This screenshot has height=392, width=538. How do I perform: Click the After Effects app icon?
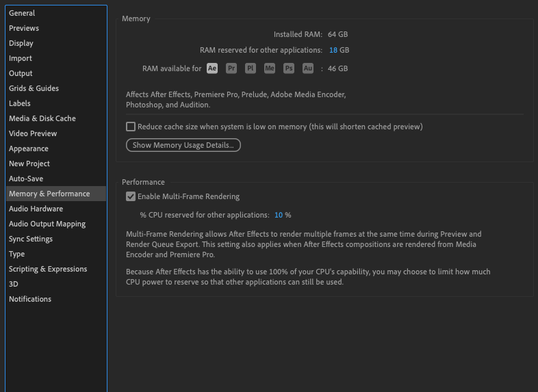tap(212, 68)
